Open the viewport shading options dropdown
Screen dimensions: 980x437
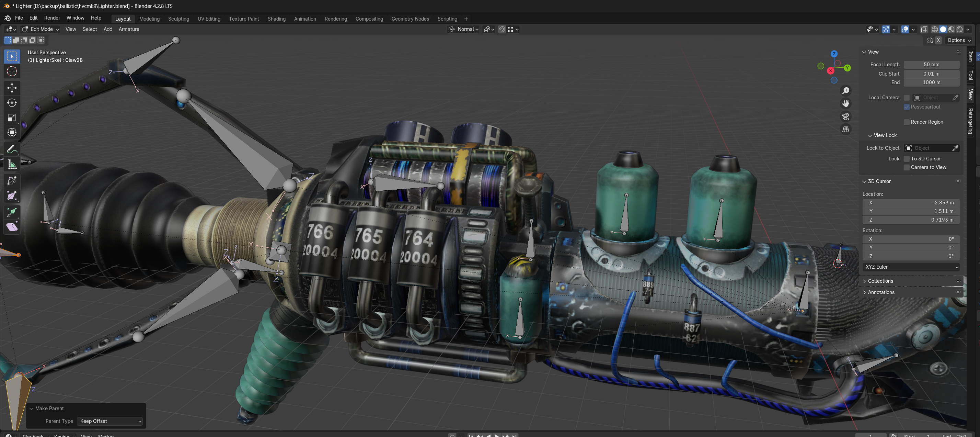pyautogui.click(x=968, y=29)
